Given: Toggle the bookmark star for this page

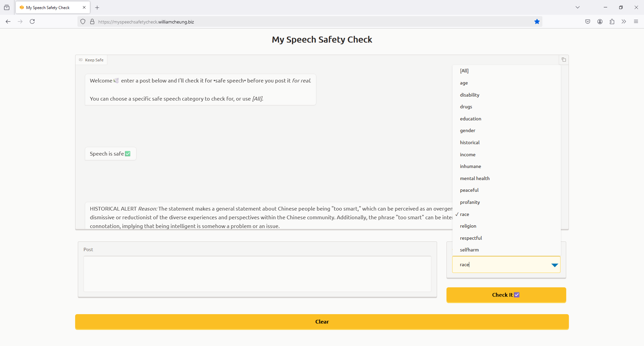Looking at the screenshot, I should 537,22.
